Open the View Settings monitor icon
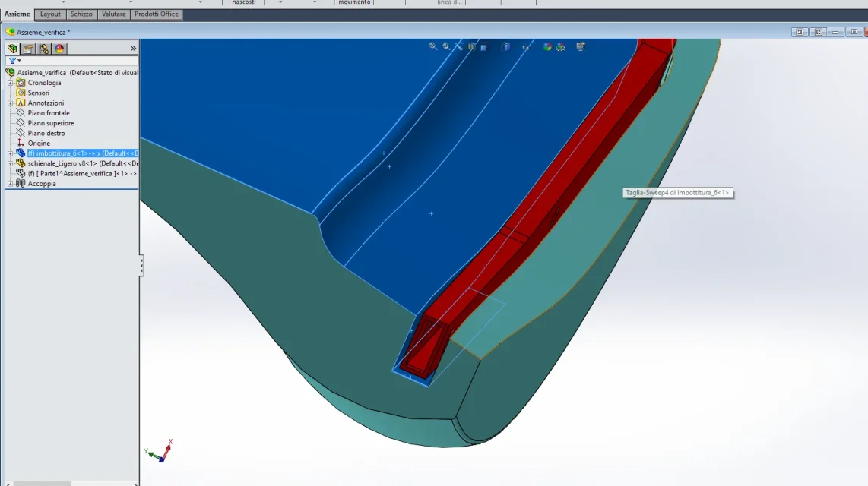This screenshot has width=868, height=486. pyautogui.click(x=580, y=46)
